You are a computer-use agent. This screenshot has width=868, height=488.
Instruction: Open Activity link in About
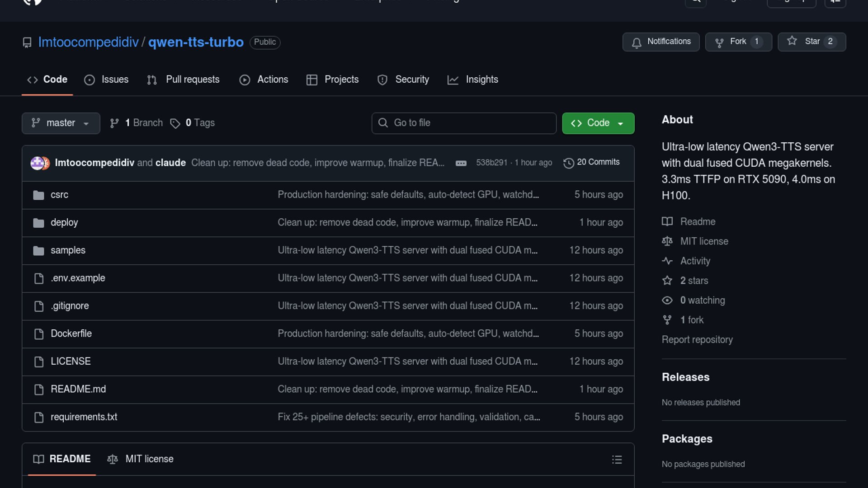(695, 261)
